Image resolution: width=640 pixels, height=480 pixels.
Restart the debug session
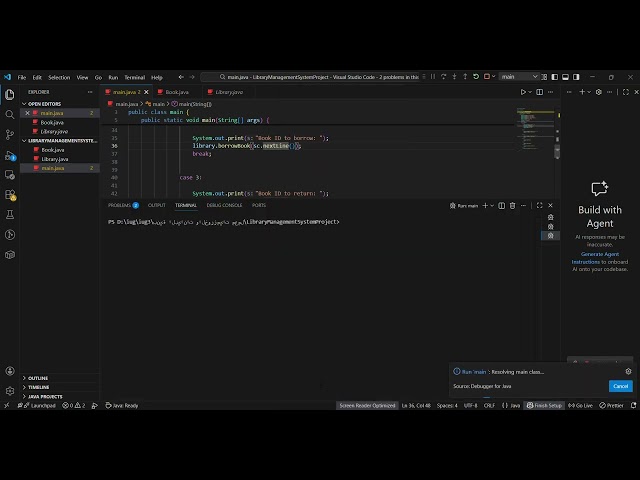(x=477, y=77)
